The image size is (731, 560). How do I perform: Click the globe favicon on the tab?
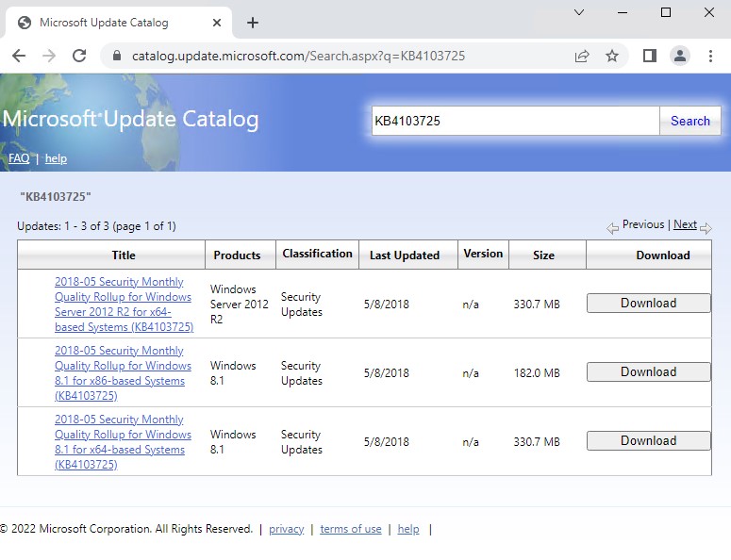(25, 23)
